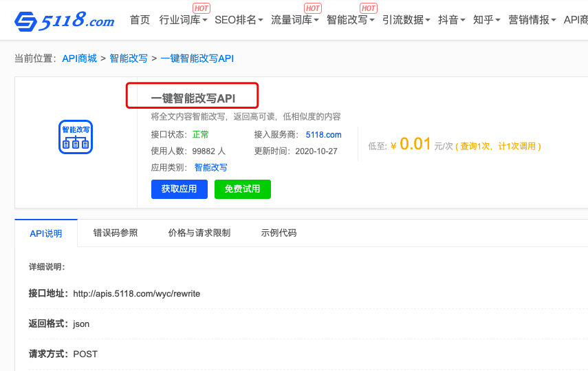
Task: Switch to the 错误码参照 tab
Action: click(x=116, y=233)
